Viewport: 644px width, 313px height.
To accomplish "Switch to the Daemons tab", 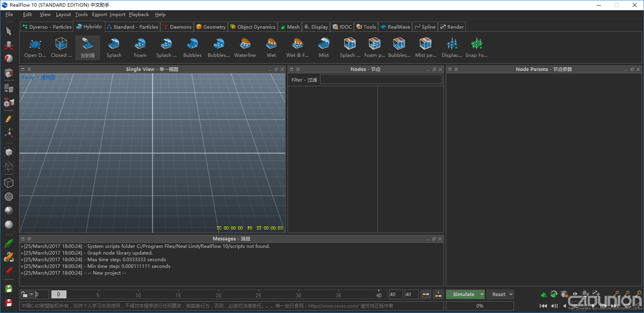I will tap(177, 27).
